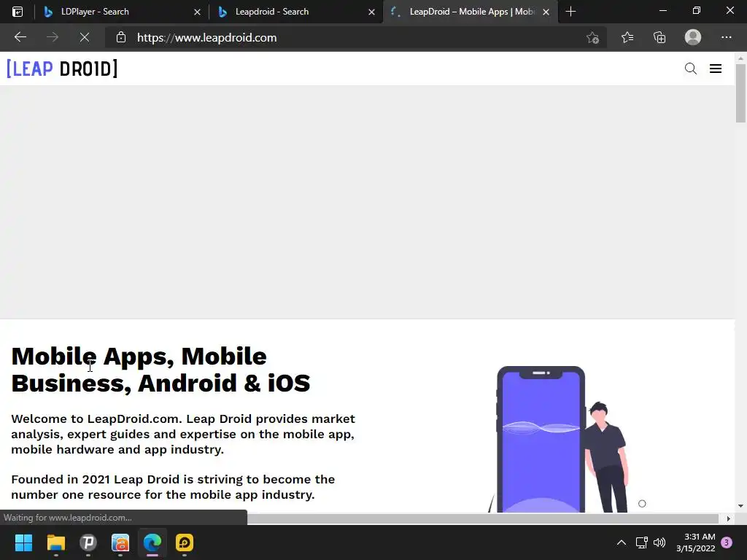The image size is (747, 560).
Task: Close the LeapDroid – Mobile Apps tab
Action: pyautogui.click(x=546, y=12)
